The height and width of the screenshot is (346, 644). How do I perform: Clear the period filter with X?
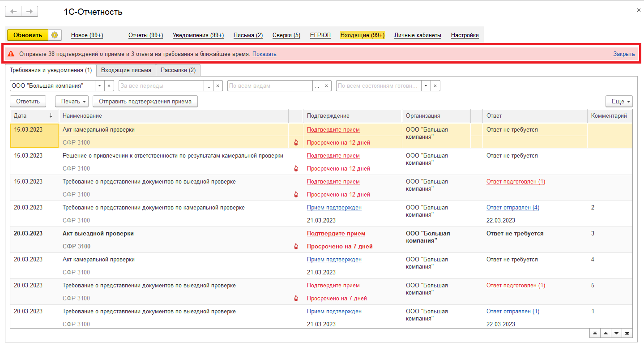218,85
